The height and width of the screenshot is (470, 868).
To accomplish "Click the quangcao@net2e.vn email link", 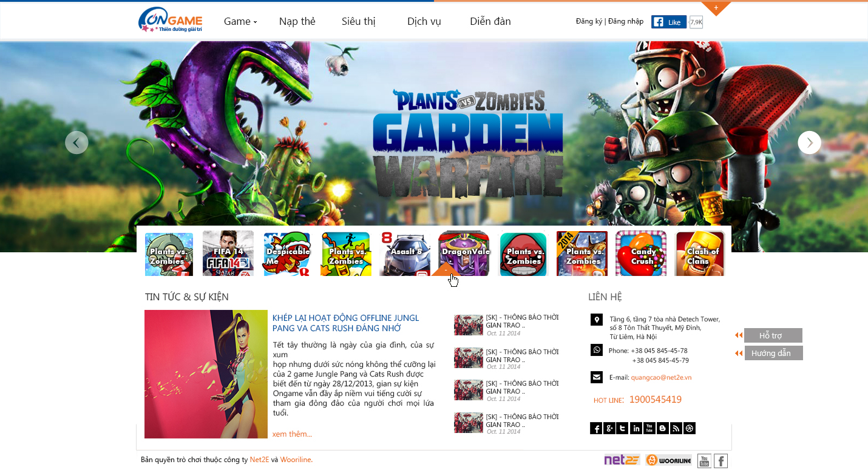I will [661, 377].
